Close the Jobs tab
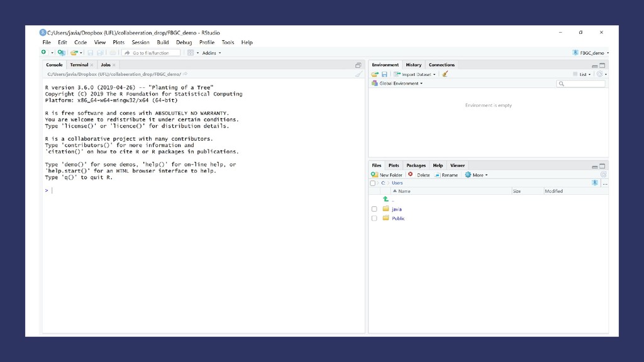 pyautogui.click(x=114, y=65)
